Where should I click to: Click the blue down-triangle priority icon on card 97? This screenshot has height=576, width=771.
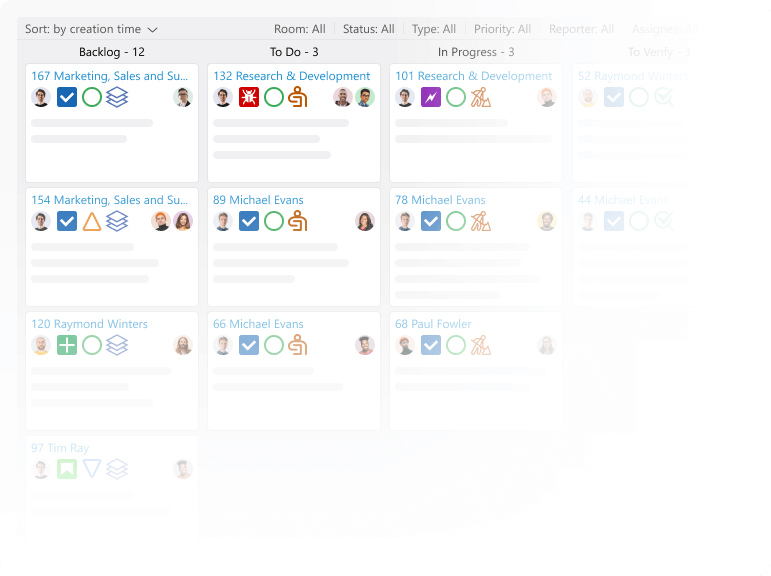[92, 469]
